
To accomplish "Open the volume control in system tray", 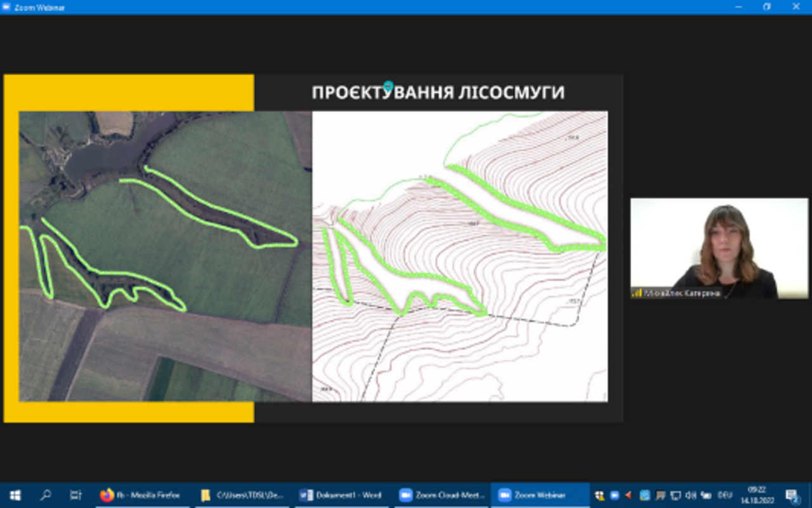I will point(691,495).
